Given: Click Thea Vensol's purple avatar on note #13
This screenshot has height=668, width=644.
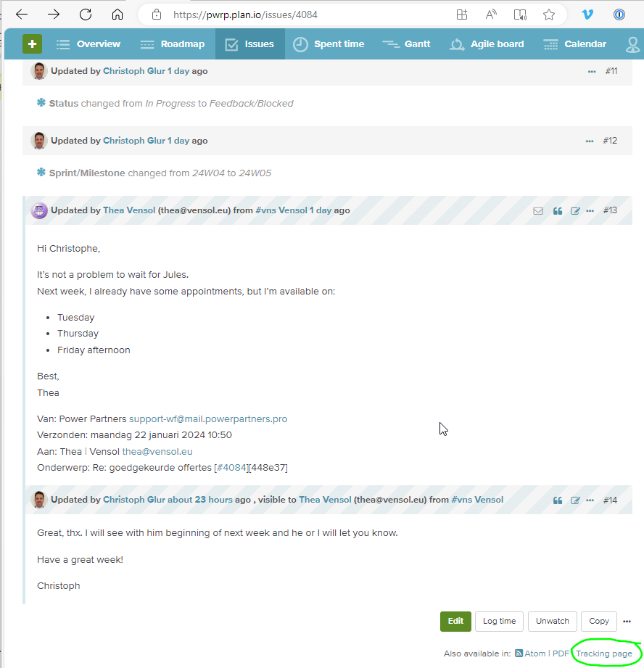Looking at the screenshot, I should click(39, 210).
